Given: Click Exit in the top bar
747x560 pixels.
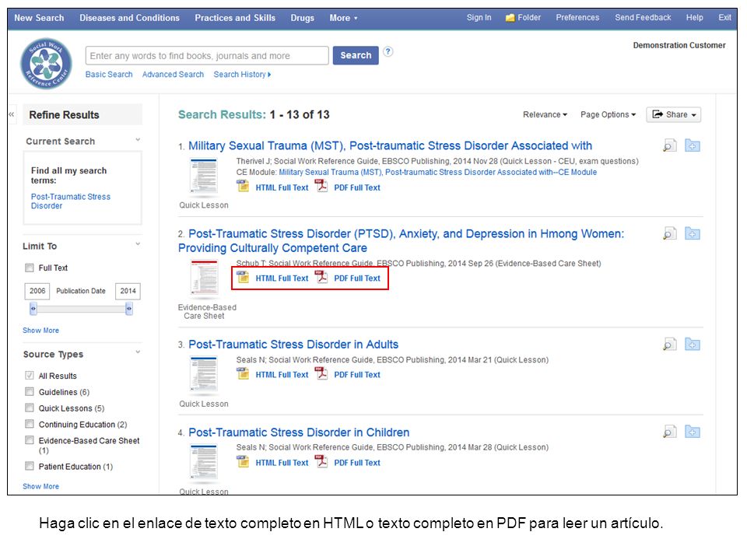Looking at the screenshot, I should coord(724,18).
